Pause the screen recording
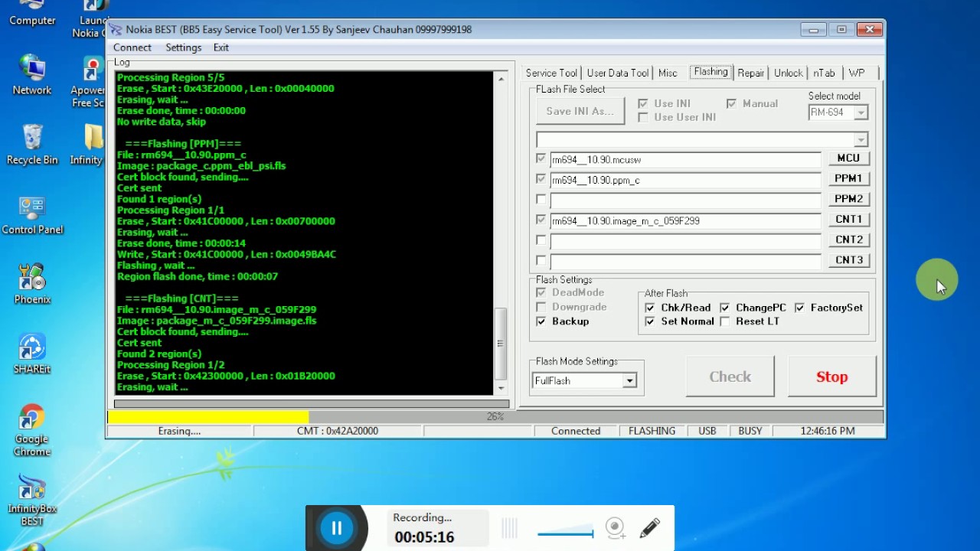 click(x=336, y=527)
